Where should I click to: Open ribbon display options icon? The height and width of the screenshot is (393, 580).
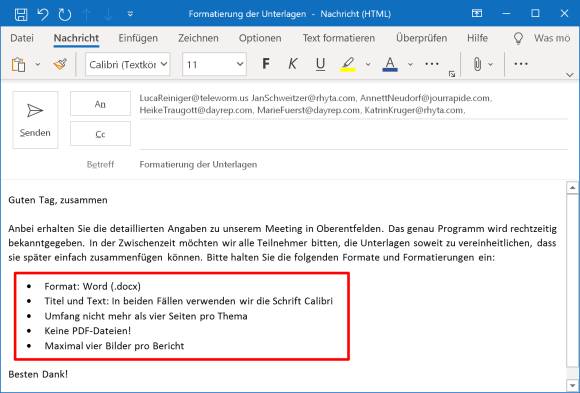click(477, 13)
